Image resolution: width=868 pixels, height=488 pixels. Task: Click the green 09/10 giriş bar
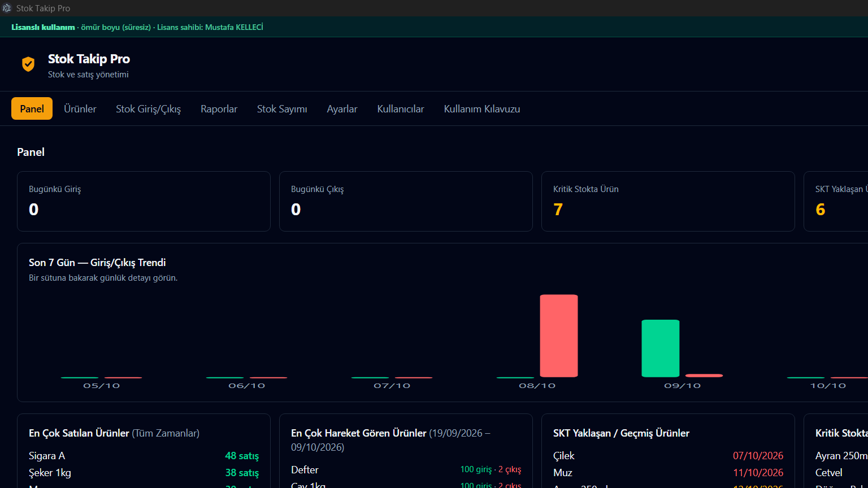coord(661,348)
